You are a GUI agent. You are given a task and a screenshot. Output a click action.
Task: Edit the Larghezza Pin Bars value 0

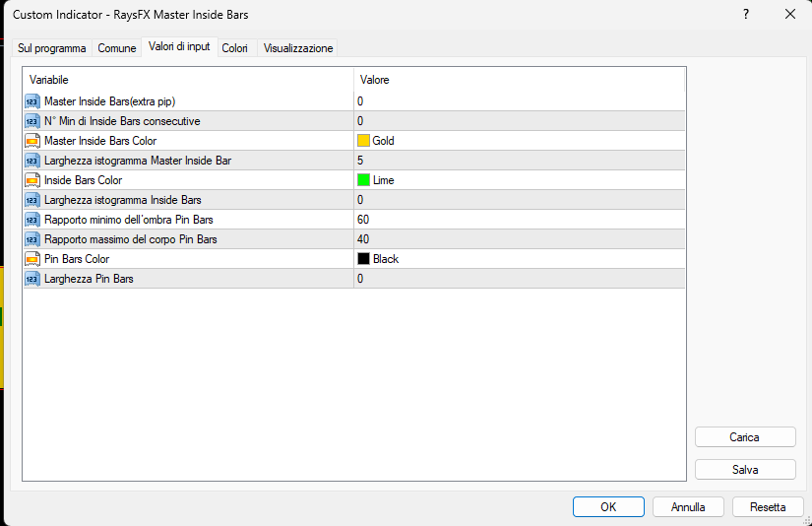point(520,279)
